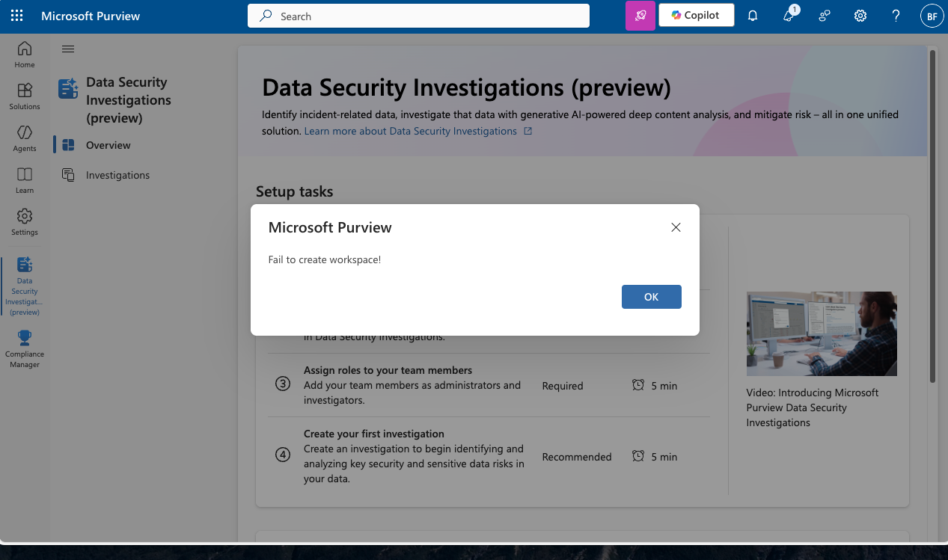Open Compliance Manager in left rail
Screen dimensions: 948x560
coord(25,348)
